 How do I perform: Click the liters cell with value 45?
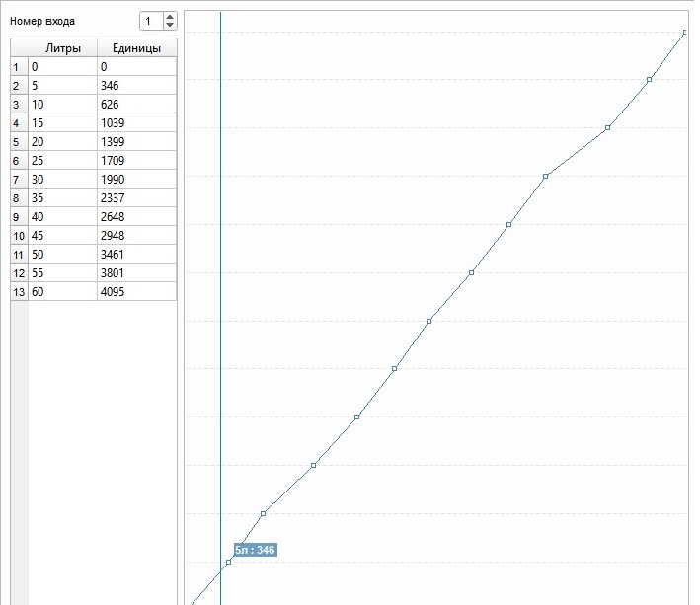coord(62,235)
